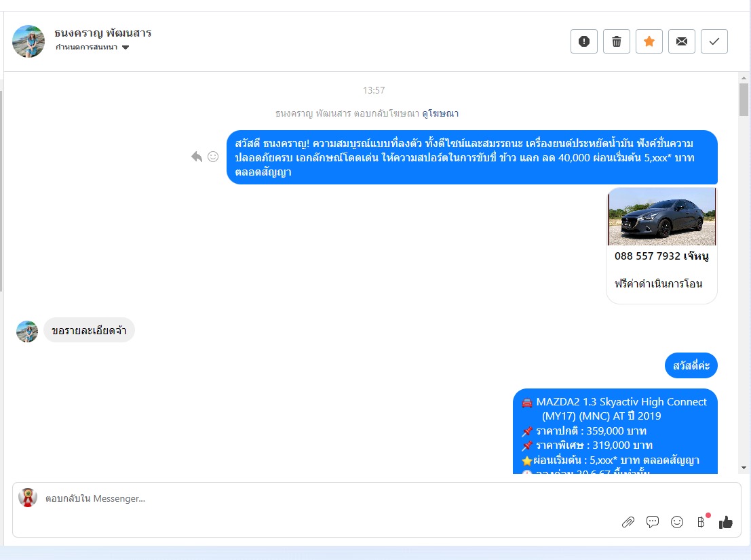
Task: Report conversation with the exclamation icon
Action: [x=584, y=41]
